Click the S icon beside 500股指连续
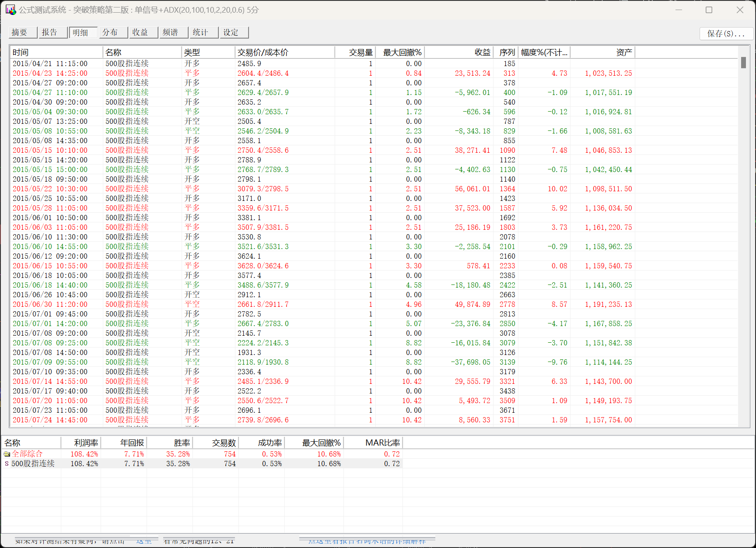This screenshot has width=756, height=548. 7,464
